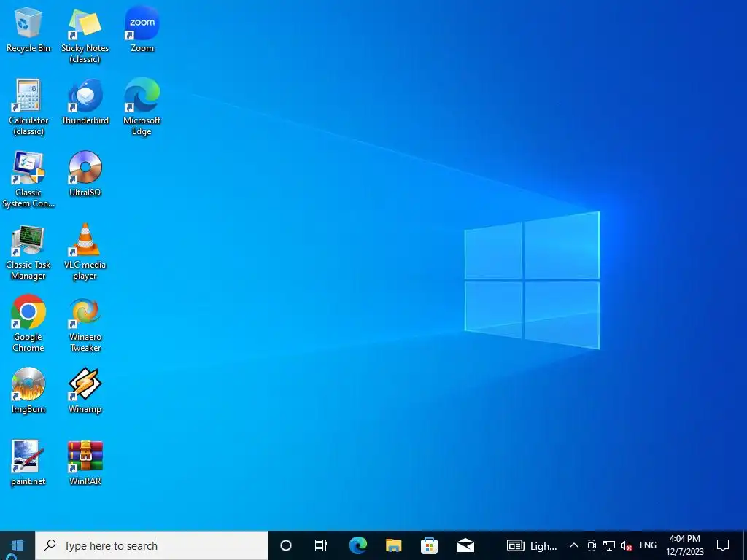Select the paint.net desktop shortcut
The image size is (747, 560).
(28, 463)
